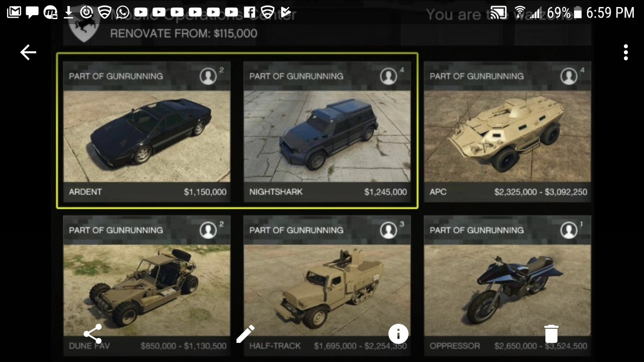Viewport: 644px width, 362px height.
Task: Select the Nightshark vehicle thumbnail
Action: [x=327, y=136]
